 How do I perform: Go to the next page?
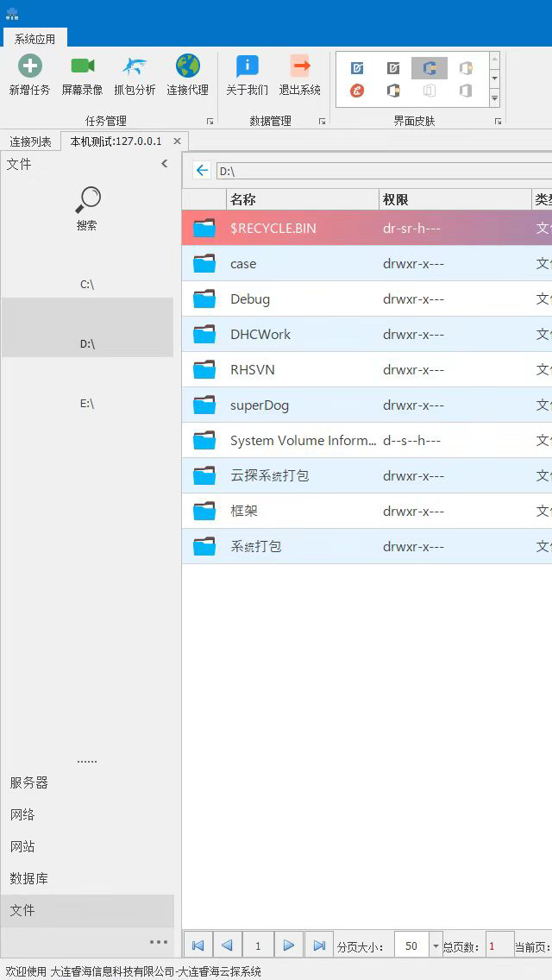tap(288, 945)
